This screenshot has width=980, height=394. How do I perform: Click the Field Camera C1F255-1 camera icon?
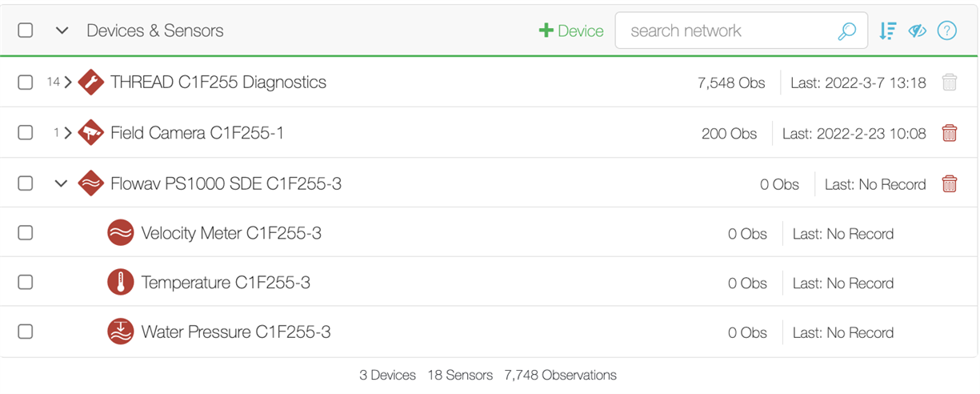tap(91, 133)
